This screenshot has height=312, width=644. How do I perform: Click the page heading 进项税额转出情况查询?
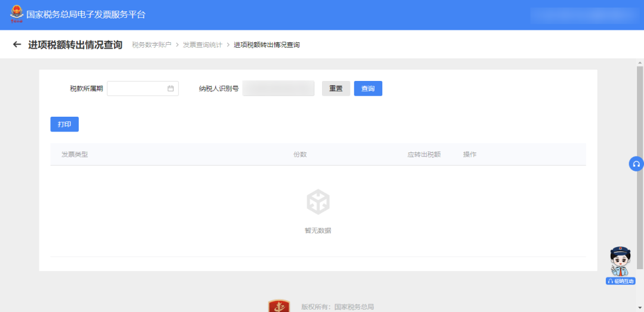[75, 45]
